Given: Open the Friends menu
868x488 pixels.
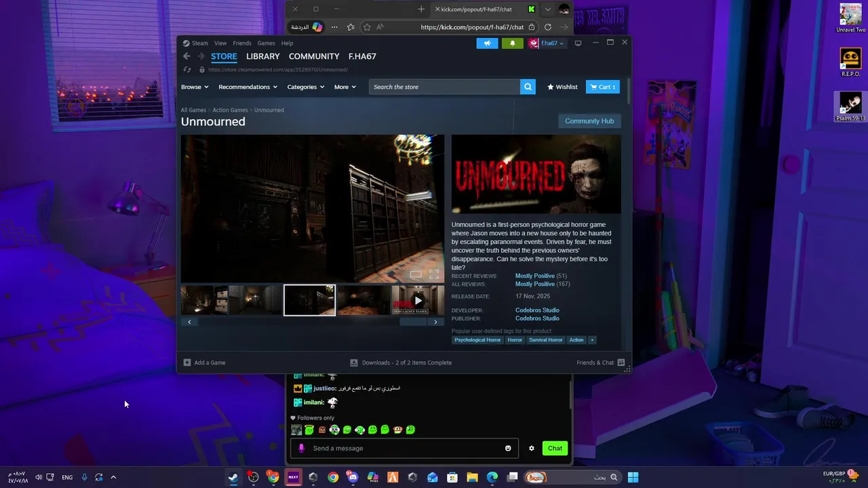Looking at the screenshot, I should [242, 43].
